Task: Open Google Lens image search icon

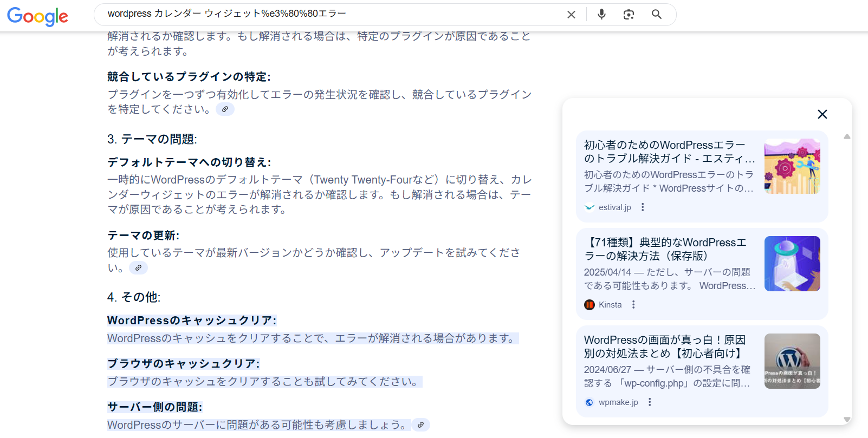Action: click(629, 15)
